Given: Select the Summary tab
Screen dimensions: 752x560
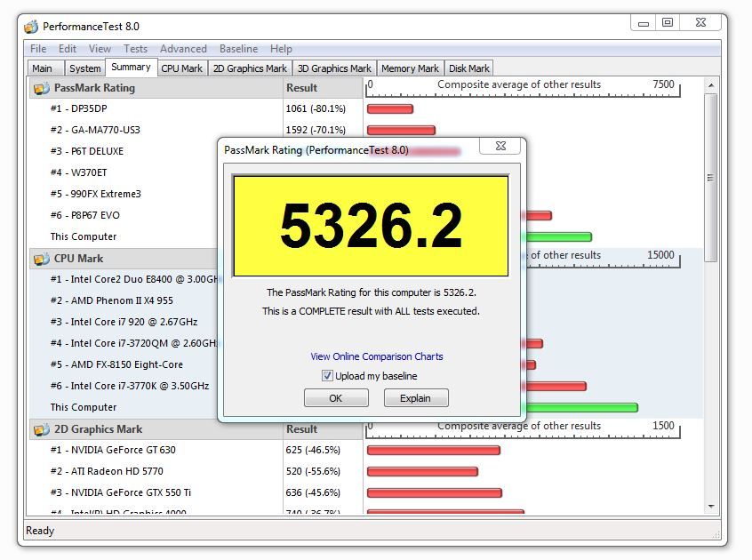Looking at the screenshot, I should [131, 68].
